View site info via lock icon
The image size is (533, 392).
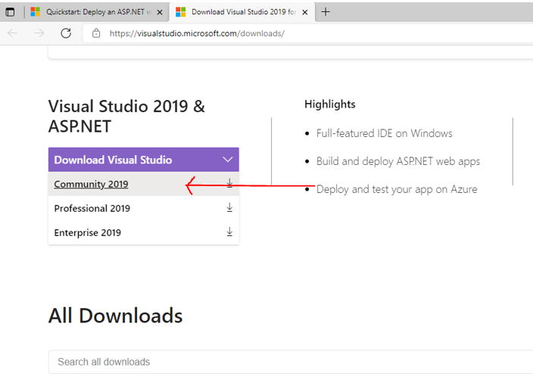click(96, 33)
